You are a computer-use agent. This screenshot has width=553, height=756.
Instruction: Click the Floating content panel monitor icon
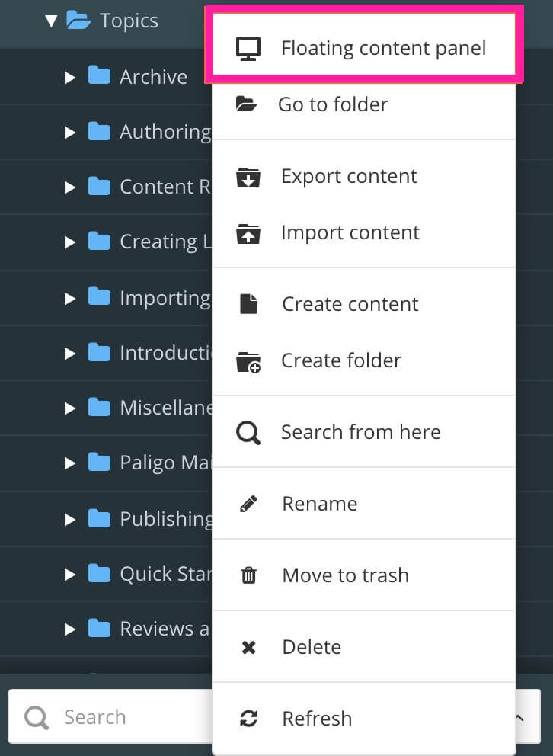[247, 47]
